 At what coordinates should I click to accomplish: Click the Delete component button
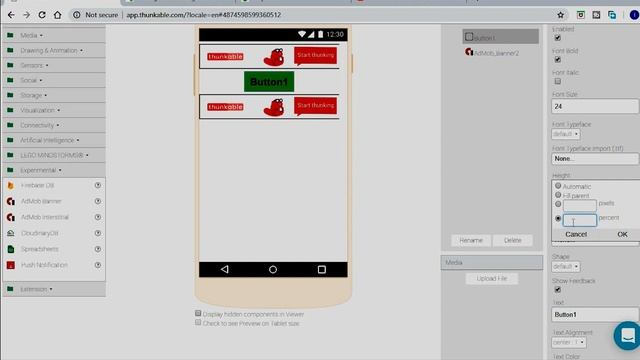513,240
